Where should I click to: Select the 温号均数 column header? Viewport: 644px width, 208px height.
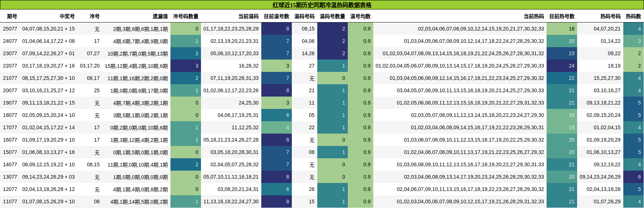point(361,16)
